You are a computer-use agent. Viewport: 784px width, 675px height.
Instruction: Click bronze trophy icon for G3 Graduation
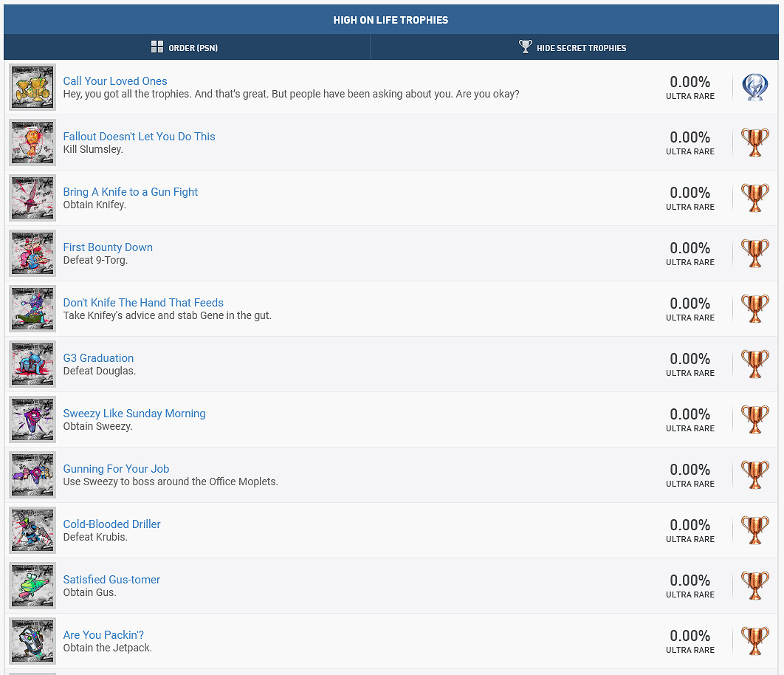point(754,364)
